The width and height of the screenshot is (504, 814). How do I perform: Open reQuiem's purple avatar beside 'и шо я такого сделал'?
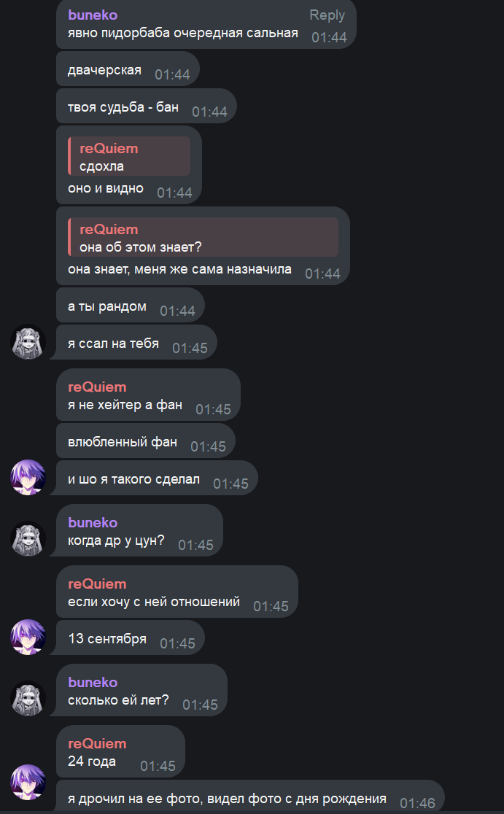pos(28,477)
